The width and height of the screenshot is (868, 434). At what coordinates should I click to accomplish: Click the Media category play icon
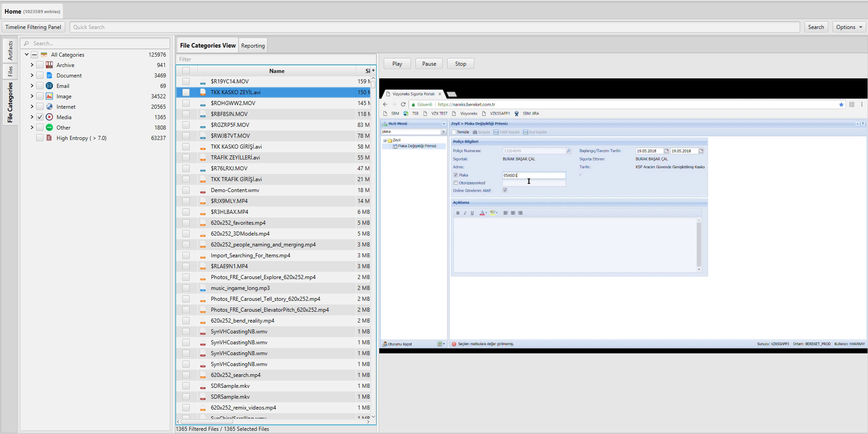49,117
